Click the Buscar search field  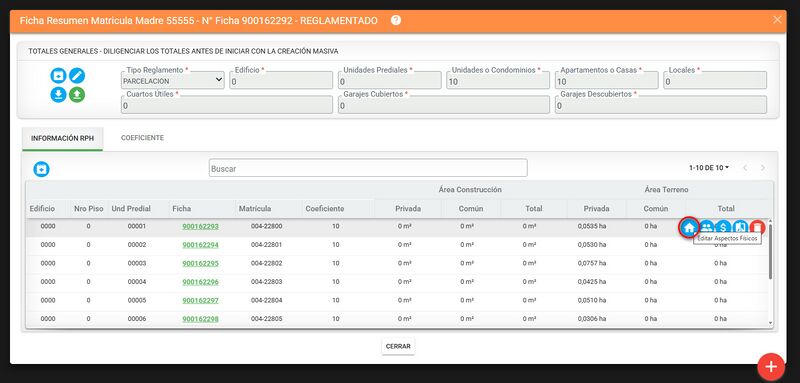click(x=368, y=168)
